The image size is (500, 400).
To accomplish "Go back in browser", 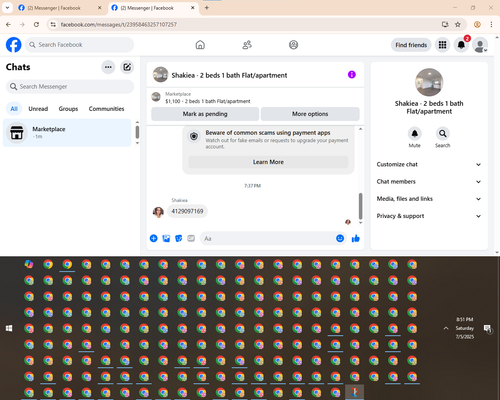I will coord(9,24).
